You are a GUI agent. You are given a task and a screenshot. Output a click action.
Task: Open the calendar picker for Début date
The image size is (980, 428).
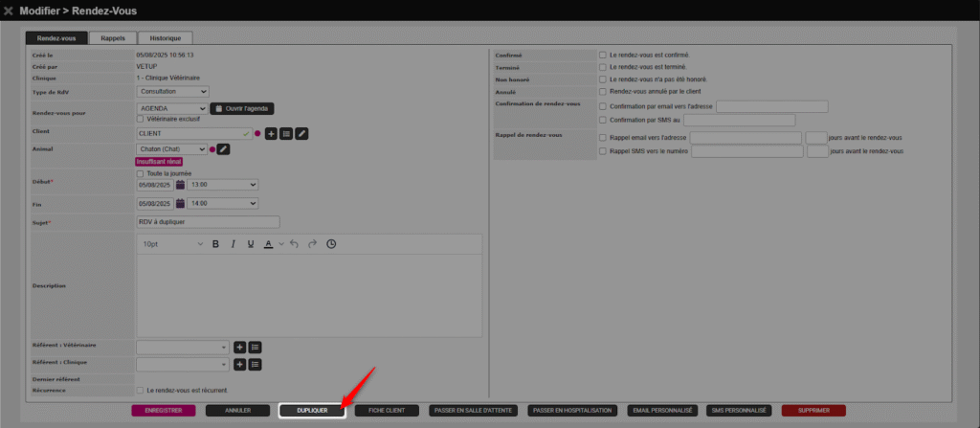[180, 185]
